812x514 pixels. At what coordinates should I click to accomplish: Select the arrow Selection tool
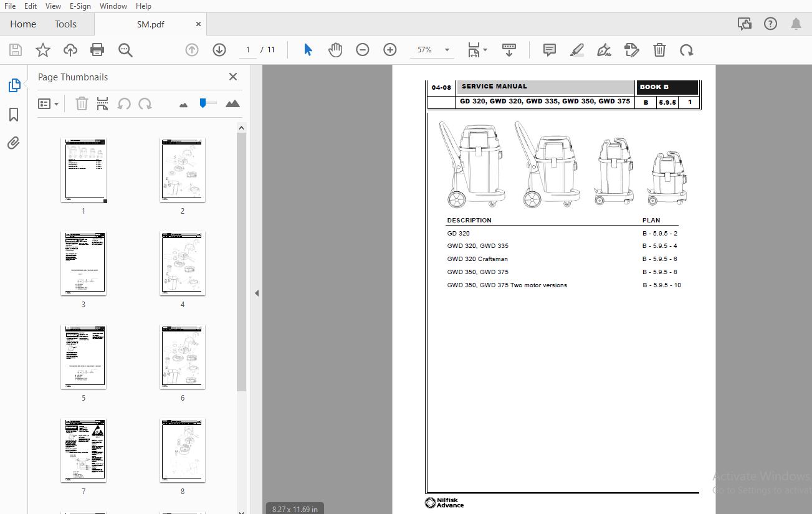pyautogui.click(x=308, y=50)
